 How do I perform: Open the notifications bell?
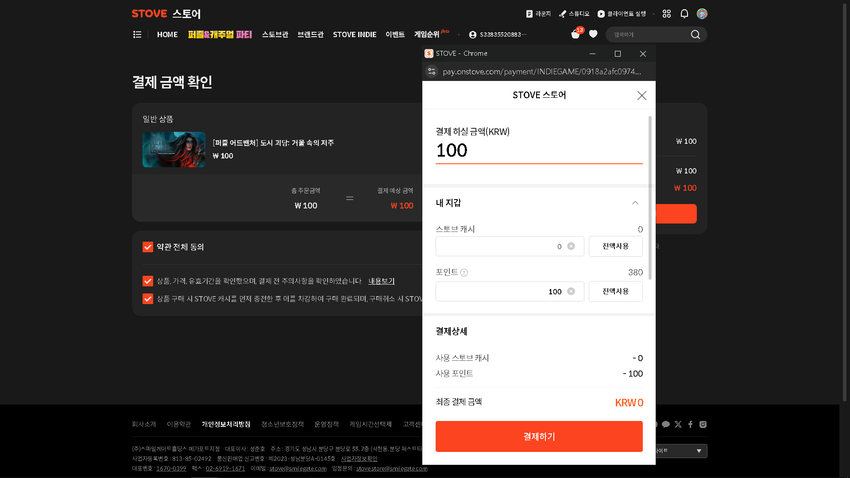pos(684,14)
